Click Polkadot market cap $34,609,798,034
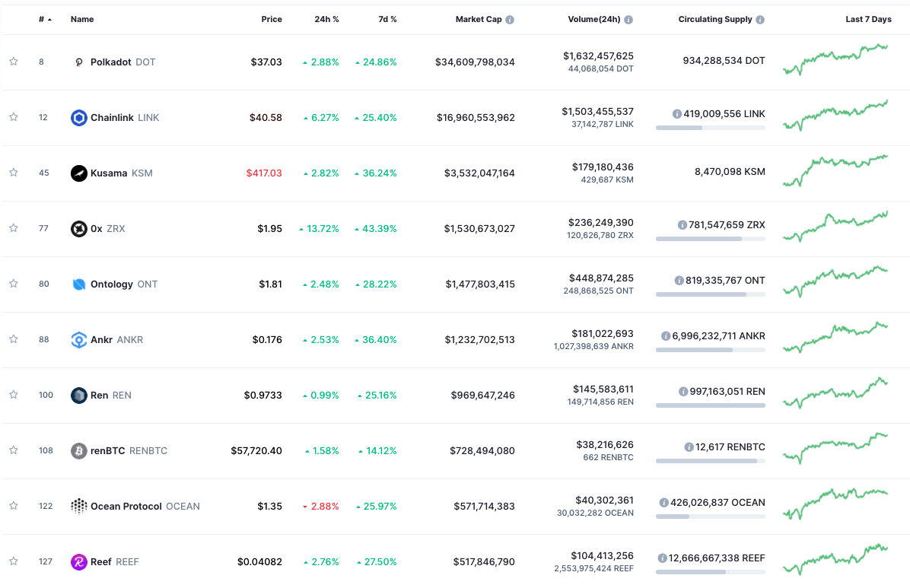This screenshot has height=588, width=910. click(x=475, y=62)
